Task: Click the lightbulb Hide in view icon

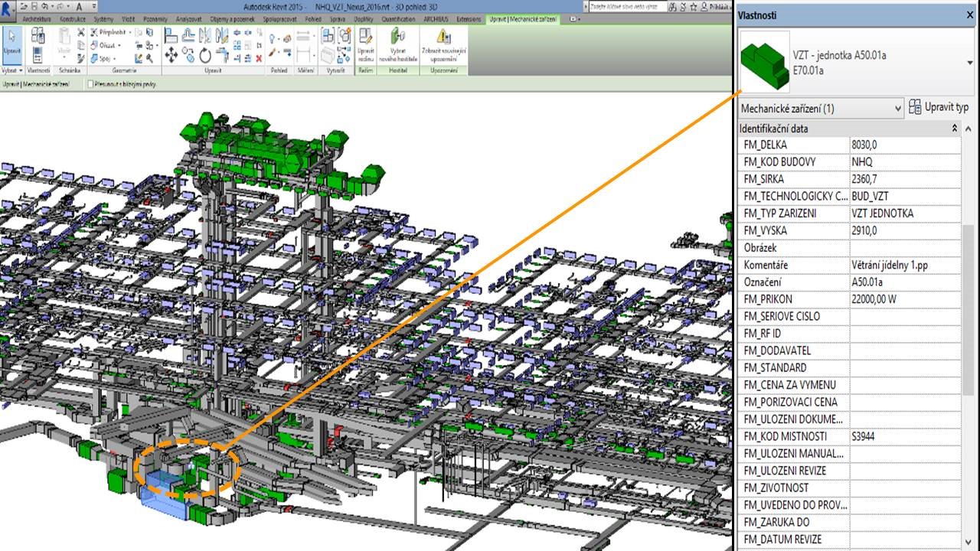Action: coord(273,37)
